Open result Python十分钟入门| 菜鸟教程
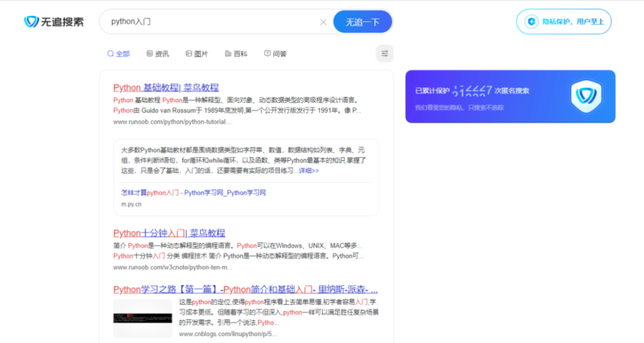This screenshot has width=644, height=343. (169, 233)
